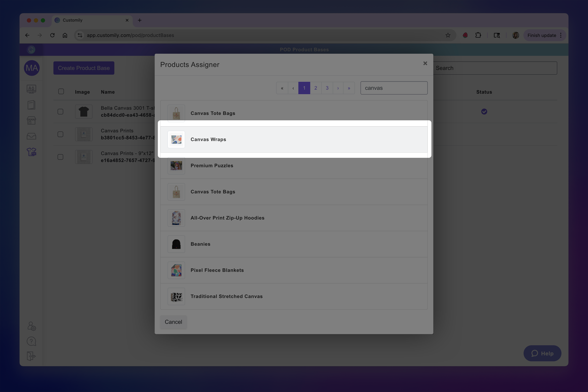Image resolution: width=588 pixels, height=392 pixels.
Task: Go to the previous page of results
Action: [293, 88]
